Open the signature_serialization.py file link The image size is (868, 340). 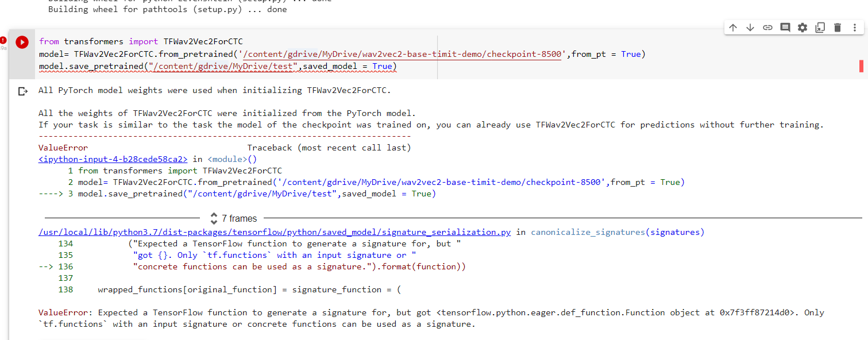pyautogui.click(x=275, y=232)
